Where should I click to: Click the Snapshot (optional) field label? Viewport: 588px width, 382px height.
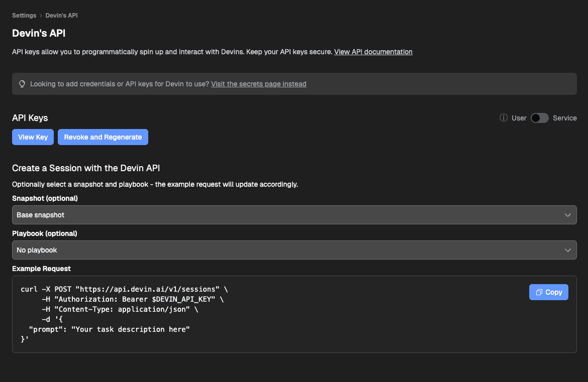pyautogui.click(x=45, y=198)
